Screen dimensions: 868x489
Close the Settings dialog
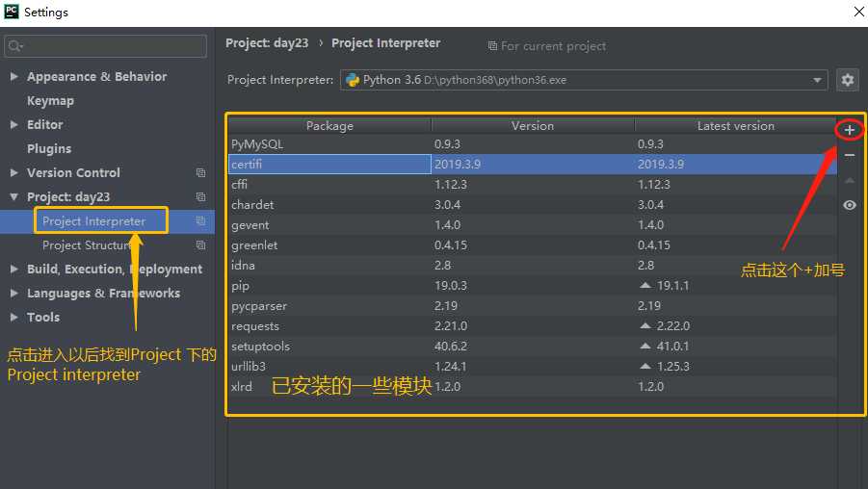858,12
